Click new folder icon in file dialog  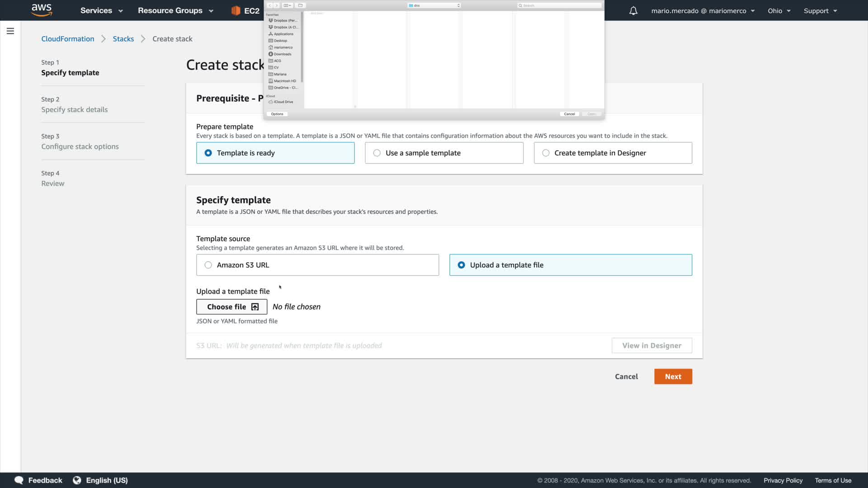tap(300, 5)
